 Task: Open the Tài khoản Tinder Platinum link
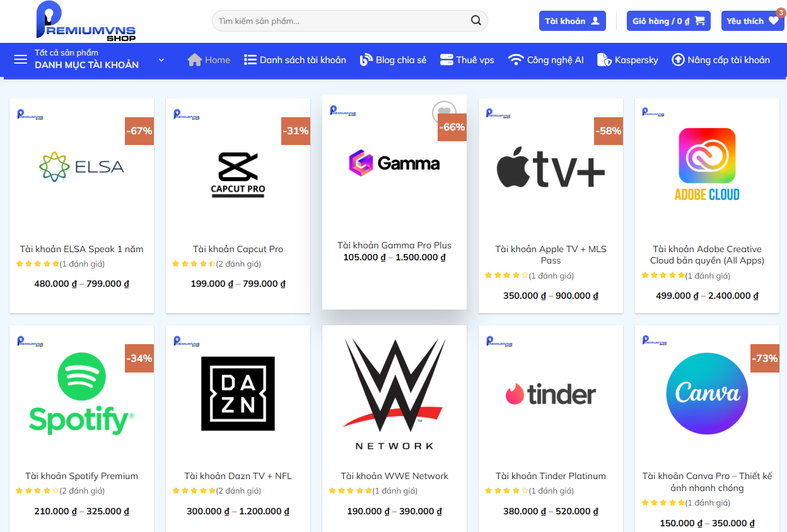(551, 476)
